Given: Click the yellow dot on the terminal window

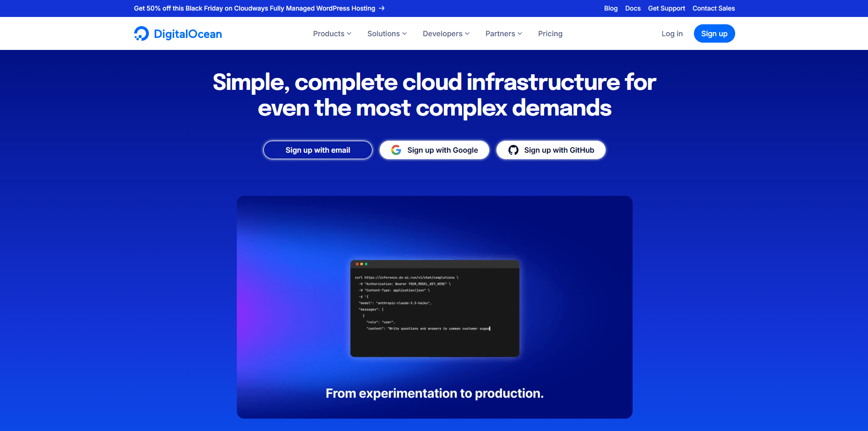Looking at the screenshot, I should pos(361,264).
